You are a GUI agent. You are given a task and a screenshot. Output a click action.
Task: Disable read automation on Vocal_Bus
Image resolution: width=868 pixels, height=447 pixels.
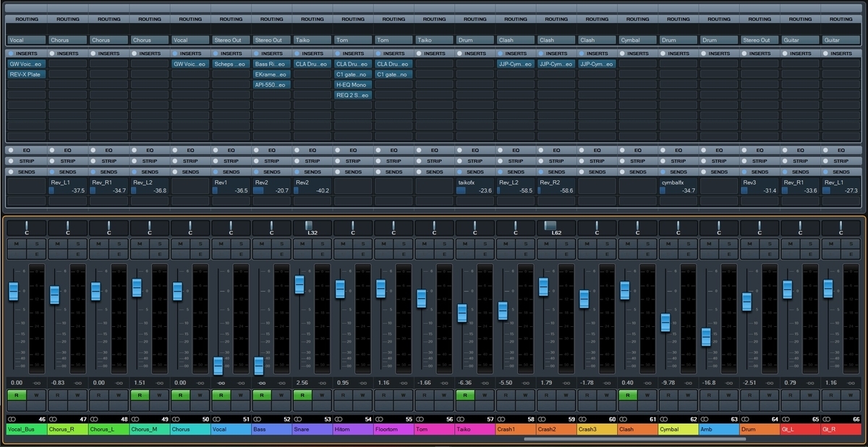pyautogui.click(x=16, y=396)
